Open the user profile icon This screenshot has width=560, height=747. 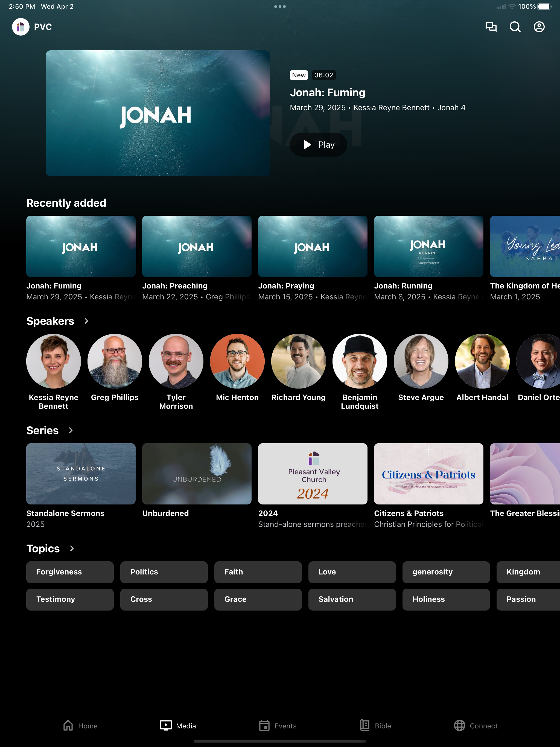coord(539,27)
